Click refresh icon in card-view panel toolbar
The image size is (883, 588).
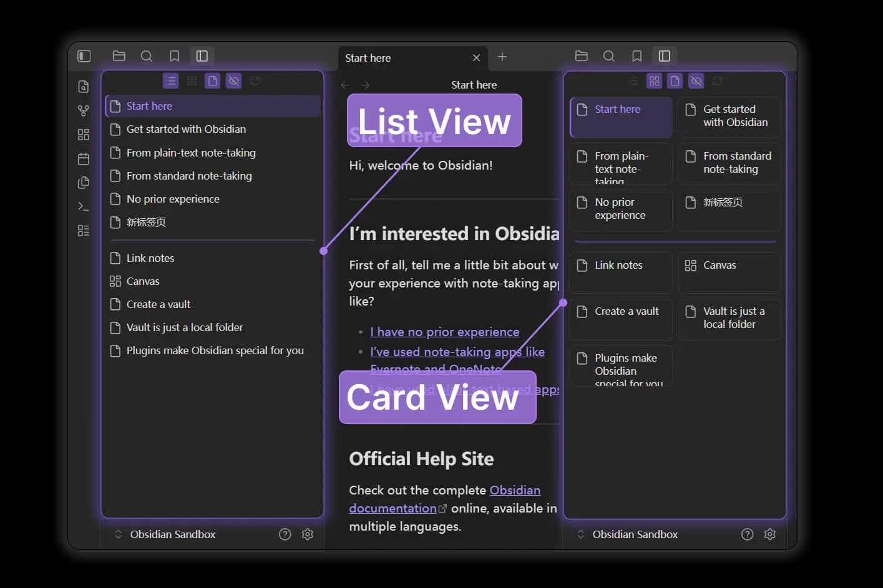point(718,81)
